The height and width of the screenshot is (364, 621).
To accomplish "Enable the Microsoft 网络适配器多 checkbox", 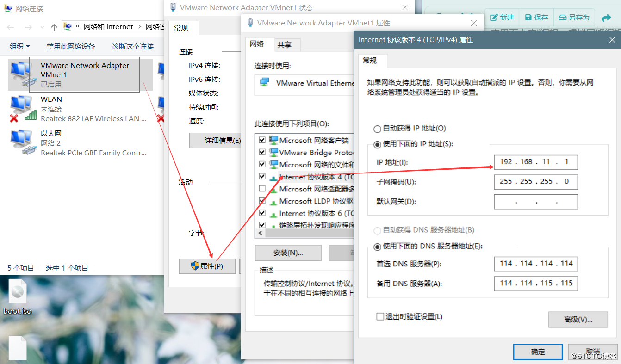I will point(262,189).
